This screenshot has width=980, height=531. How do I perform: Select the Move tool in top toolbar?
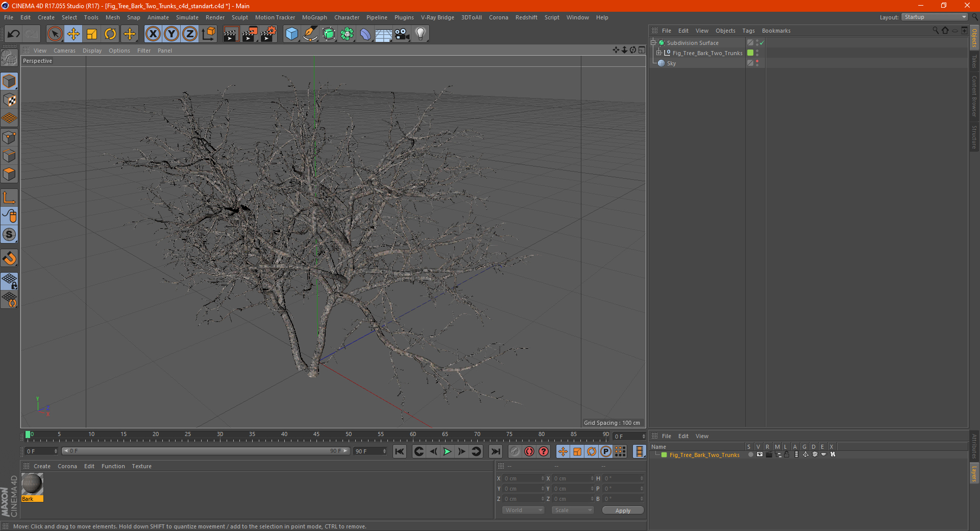73,34
